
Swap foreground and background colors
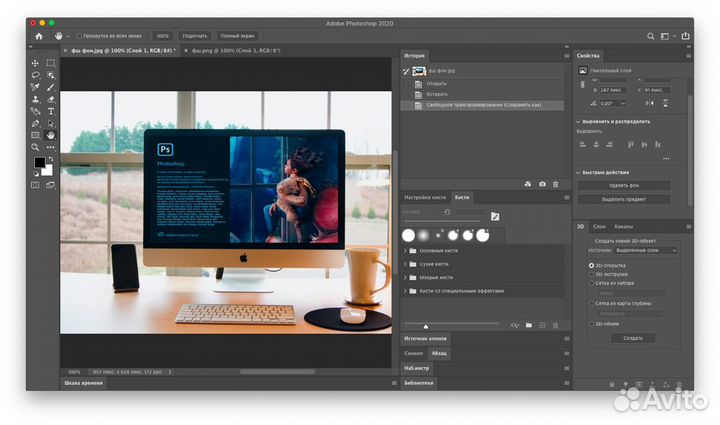pos(51,159)
